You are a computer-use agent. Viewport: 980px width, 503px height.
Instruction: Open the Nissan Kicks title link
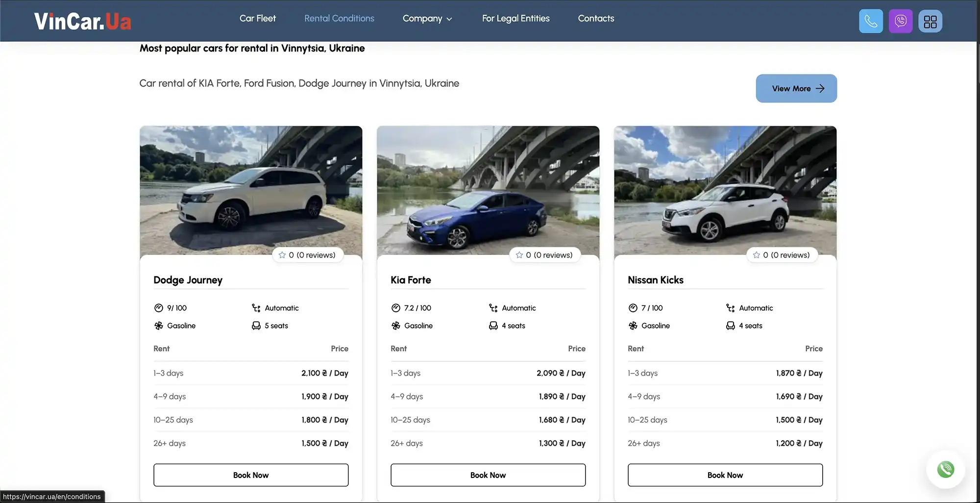pyautogui.click(x=656, y=280)
